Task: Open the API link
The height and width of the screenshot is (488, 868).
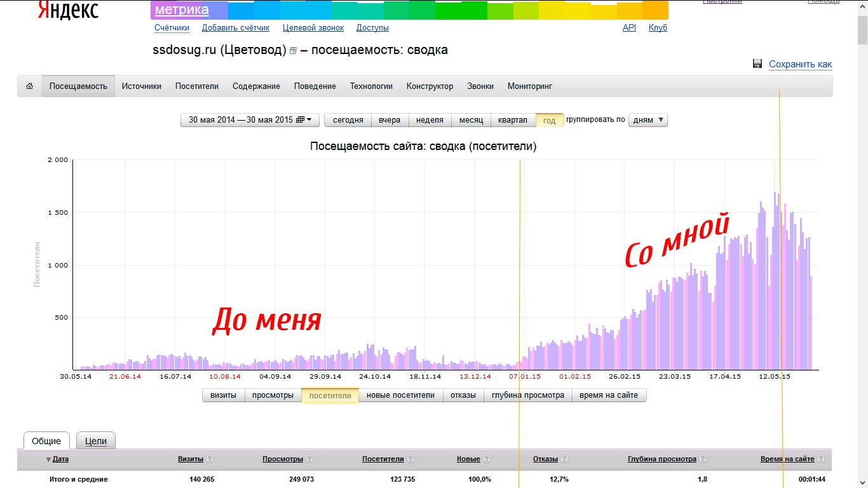Action: tap(629, 28)
